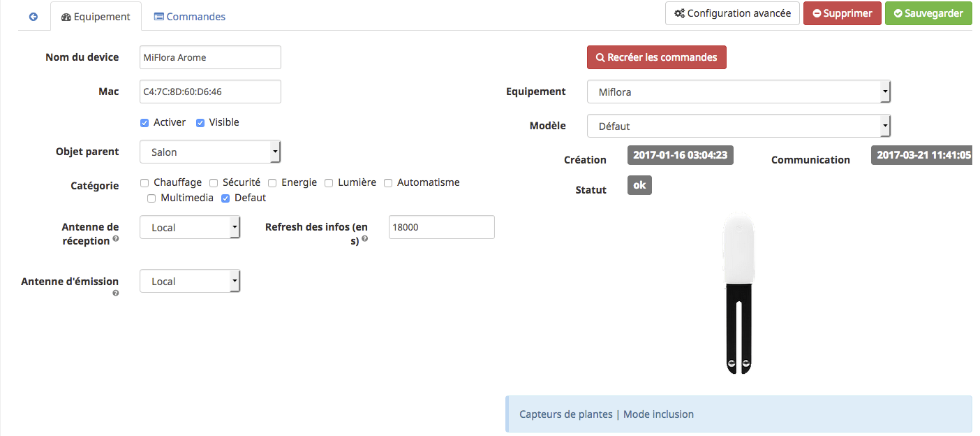
Task: Toggle the Visible checkbox
Action: tap(200, 123)
